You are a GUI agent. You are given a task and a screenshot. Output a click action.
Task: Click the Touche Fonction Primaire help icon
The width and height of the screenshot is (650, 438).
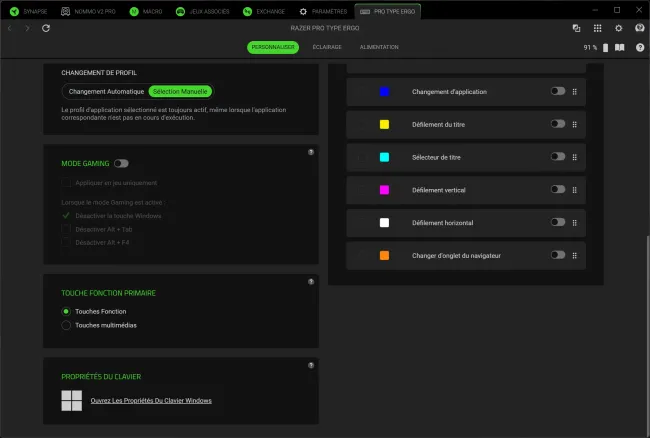coord(311,282)
